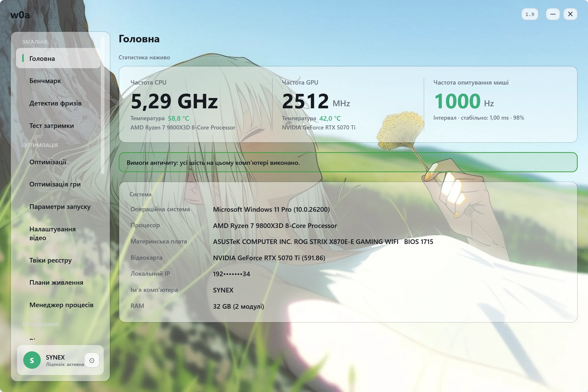Open settings gear next to SYNEX profile
This screenshot has height=392, width=588.
pos(92,360)
